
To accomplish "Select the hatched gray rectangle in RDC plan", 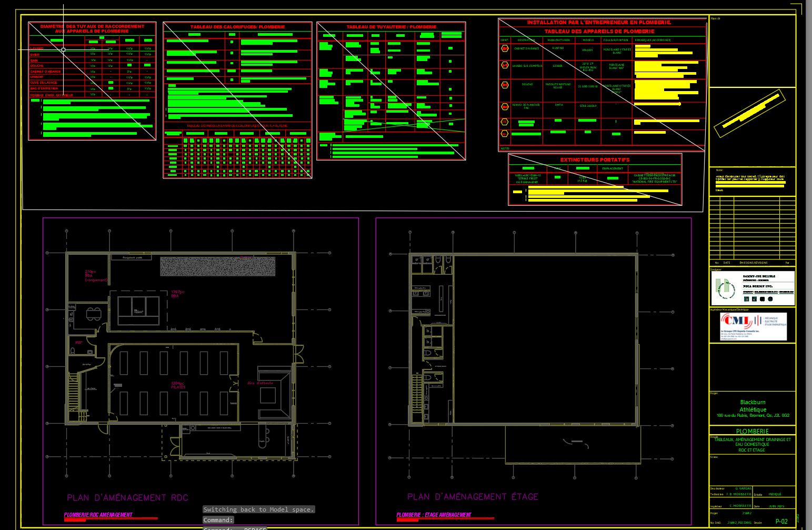I will 217,266.
